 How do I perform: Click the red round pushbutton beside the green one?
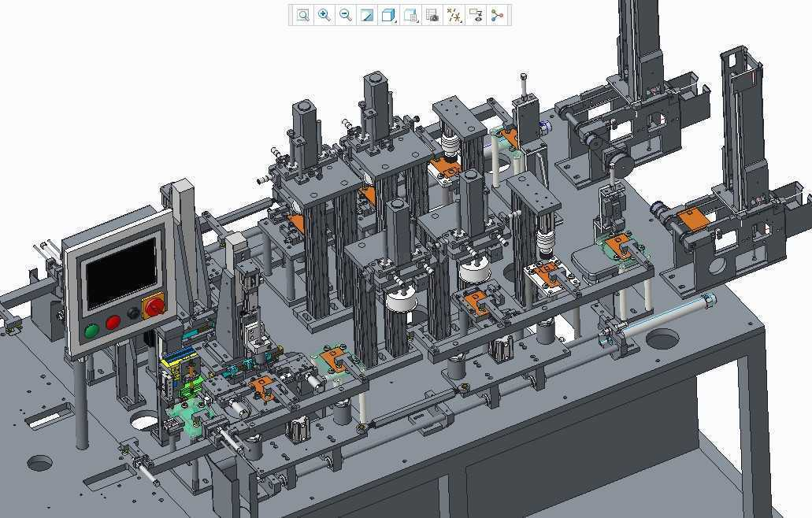[113, 322]
